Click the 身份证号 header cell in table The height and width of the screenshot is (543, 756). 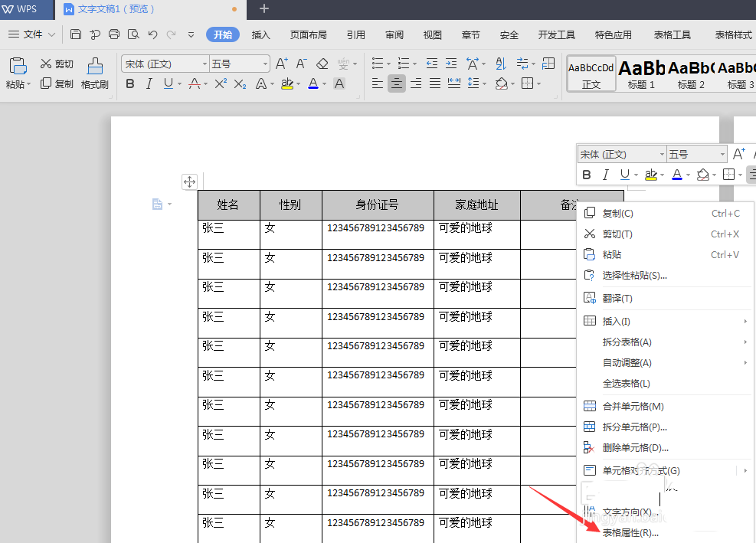coord(378,205)
